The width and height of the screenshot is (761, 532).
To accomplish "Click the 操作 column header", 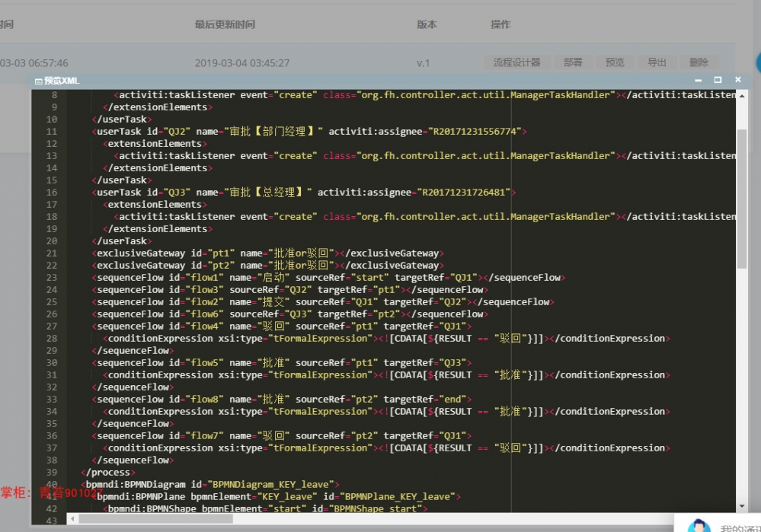I will 500,24.
